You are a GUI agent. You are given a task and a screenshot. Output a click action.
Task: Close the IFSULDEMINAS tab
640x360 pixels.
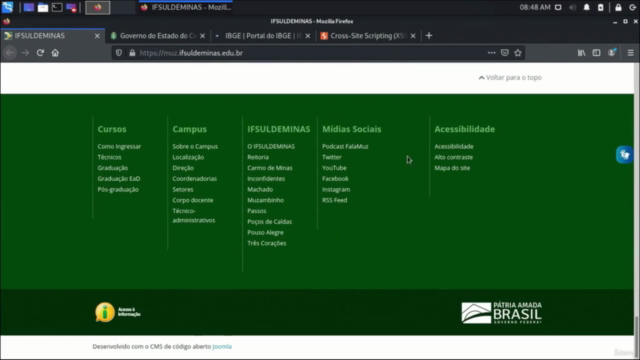(x=97, y=36)
